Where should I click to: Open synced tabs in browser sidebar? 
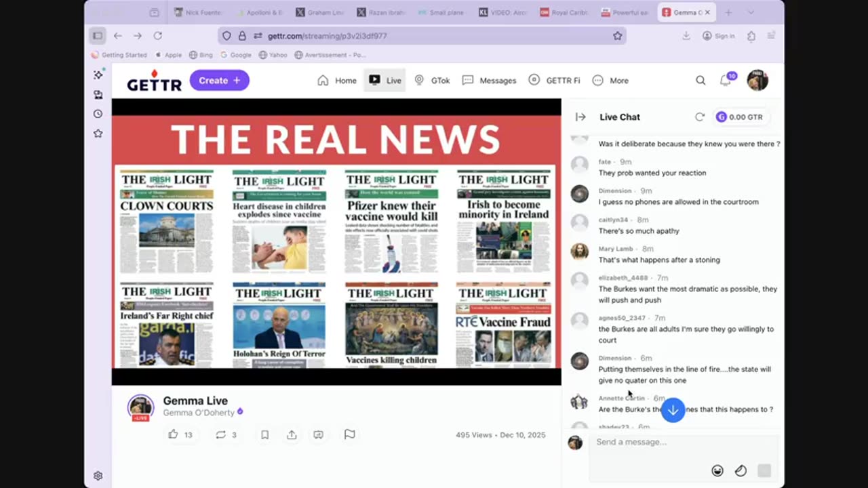click(x=98, y=95)
